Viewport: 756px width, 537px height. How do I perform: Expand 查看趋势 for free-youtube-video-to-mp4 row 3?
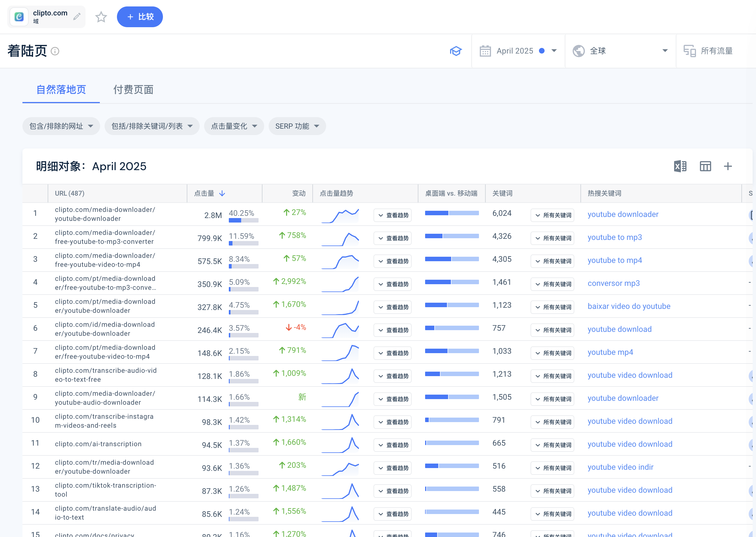392,261
